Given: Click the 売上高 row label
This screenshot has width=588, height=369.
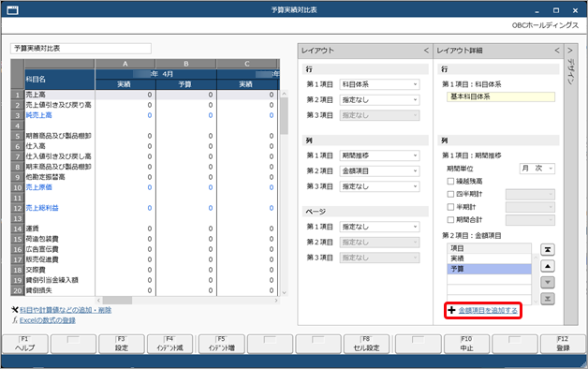Looking at the screenshot, I should [36, 95].
